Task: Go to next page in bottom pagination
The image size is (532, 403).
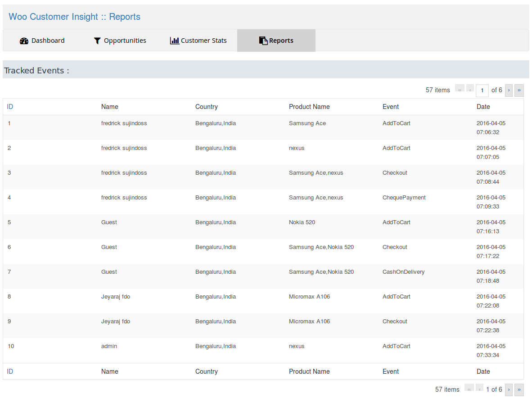Action: (509, 389)
